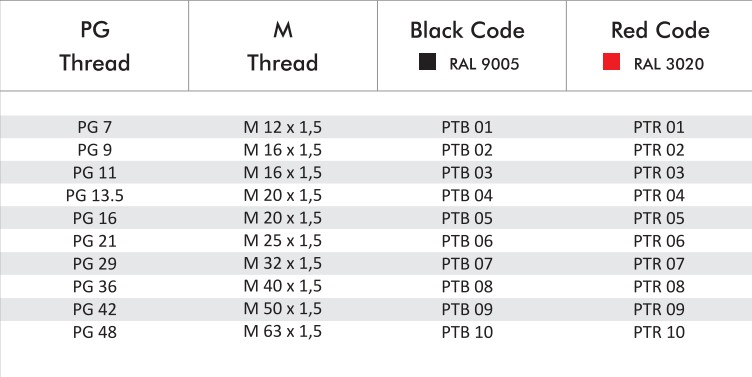Viewport: 752px width, 377px height.
Task: Select the PTB 05 code cell
Action: click(467, 218)
